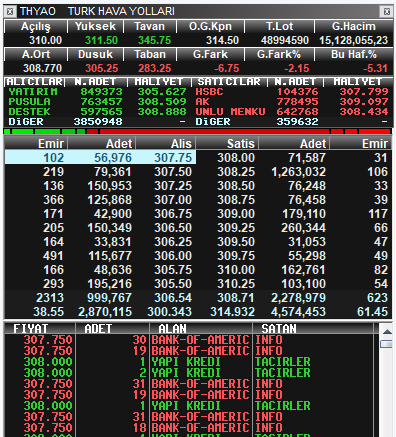Click the icon left of THYAO title
Screen dimensions: 396x437
point(10,12)
